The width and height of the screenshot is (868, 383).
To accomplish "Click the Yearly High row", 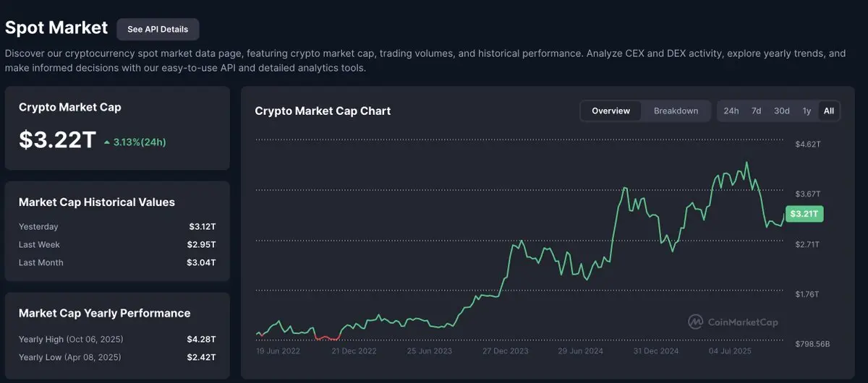I will point(117,339).
